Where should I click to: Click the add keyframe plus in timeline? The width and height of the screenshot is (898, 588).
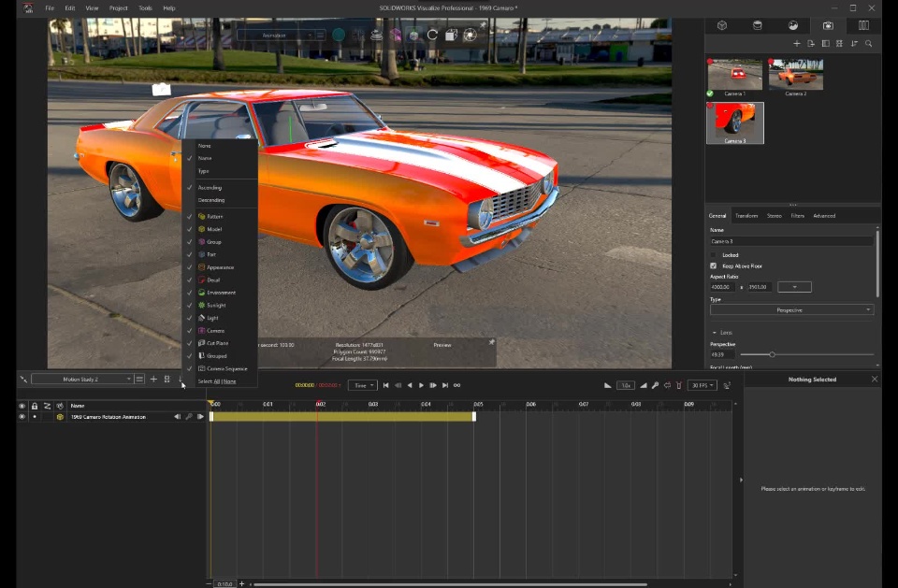click(x=153, y=380)
